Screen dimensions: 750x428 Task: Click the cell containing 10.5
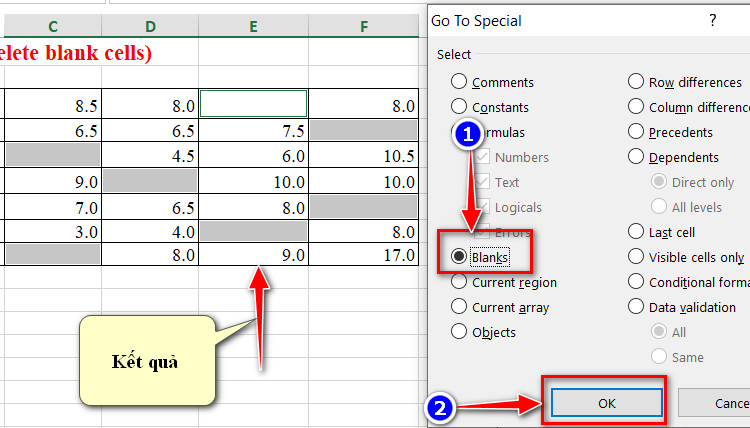pyautogui.click(x=364, y=155)
